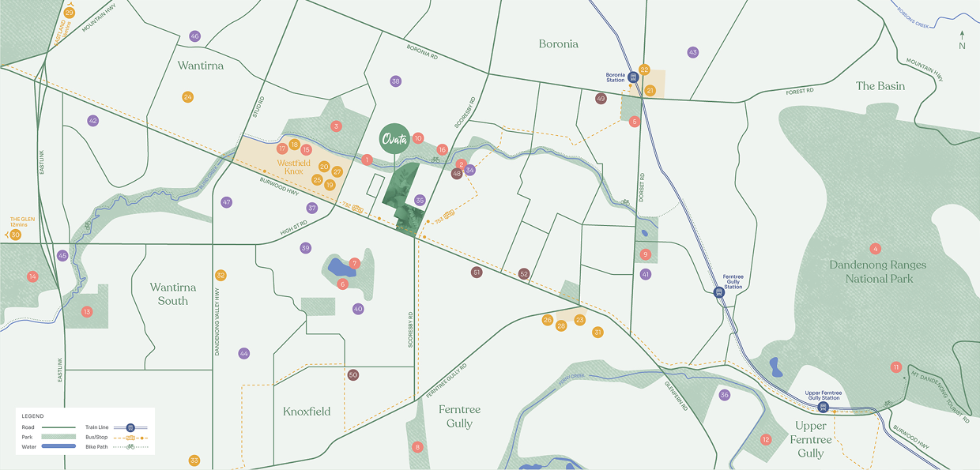Click purple marker number 42
This screenshot has height=470, width=980.
coord(92,121)
